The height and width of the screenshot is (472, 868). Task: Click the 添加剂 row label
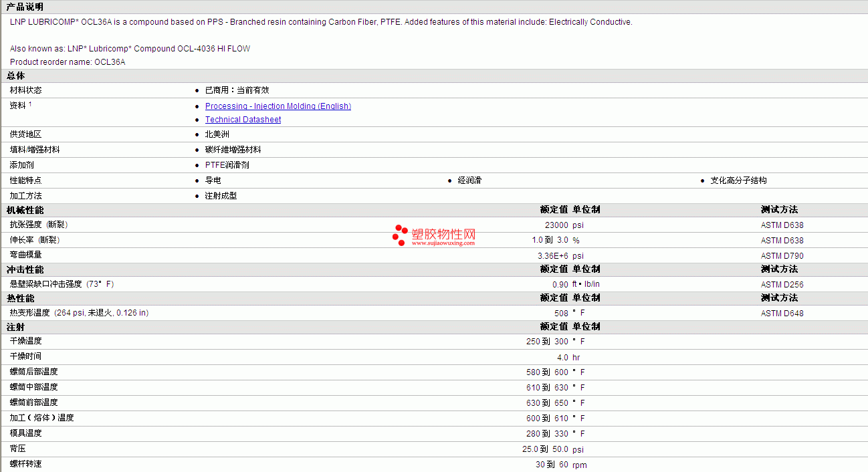pyautogui.click(x=21, y=165)
